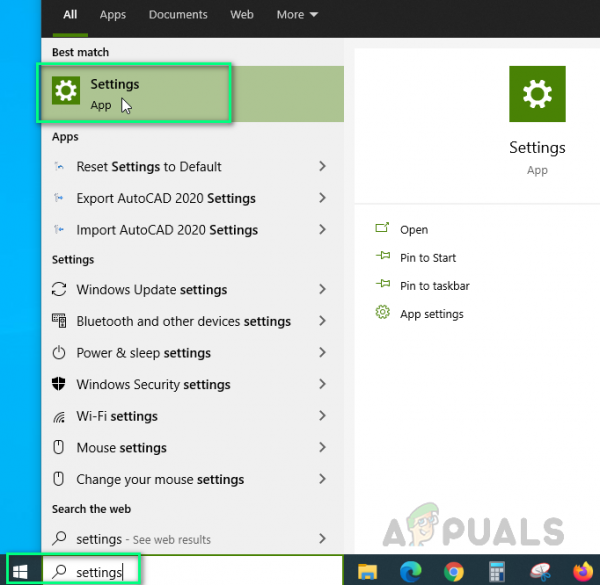Launch Google Chrome from the taskbar
600x585 pixels.
454,572
